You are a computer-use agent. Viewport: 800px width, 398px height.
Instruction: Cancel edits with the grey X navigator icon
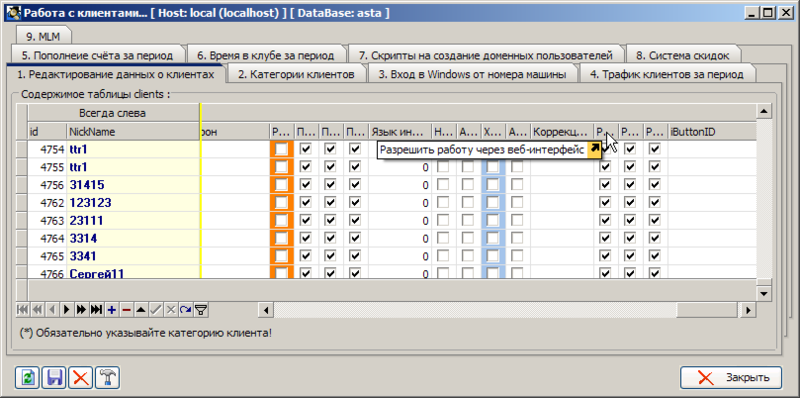pos(171,309)
